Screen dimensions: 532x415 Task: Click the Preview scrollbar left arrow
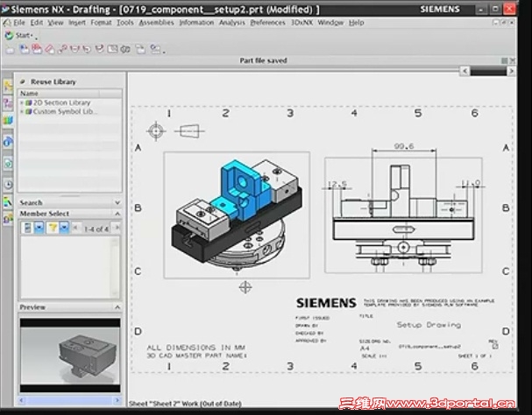coord(22,400)
